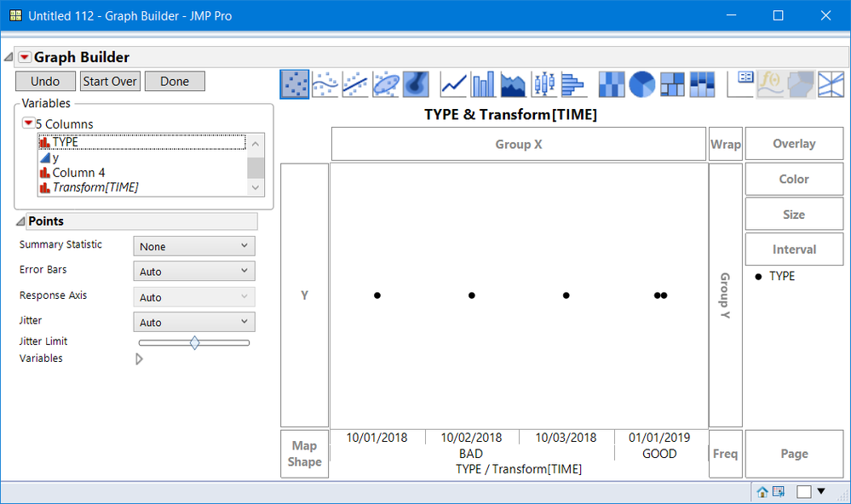The image size is (851, 504).
Task: Select the Treemap element icon
Action: click(672, 84)
